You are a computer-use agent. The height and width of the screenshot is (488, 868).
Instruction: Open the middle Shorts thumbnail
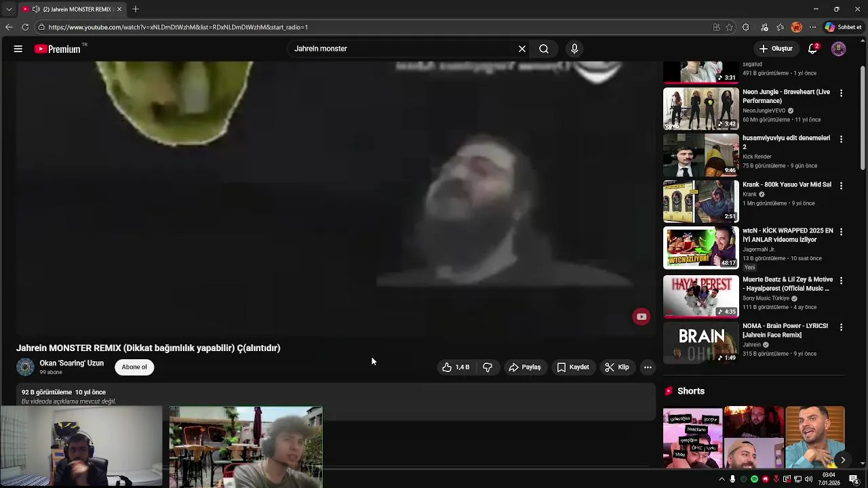[754, 437]
